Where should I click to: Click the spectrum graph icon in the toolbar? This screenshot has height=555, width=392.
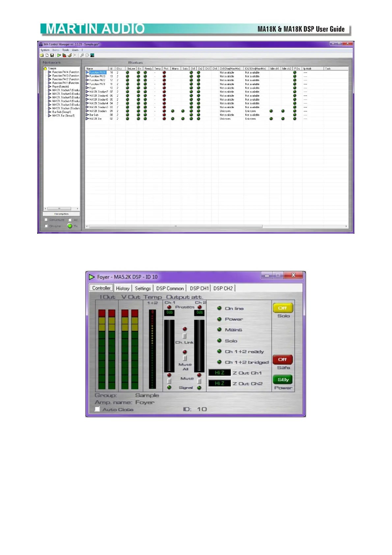point(92,55)
